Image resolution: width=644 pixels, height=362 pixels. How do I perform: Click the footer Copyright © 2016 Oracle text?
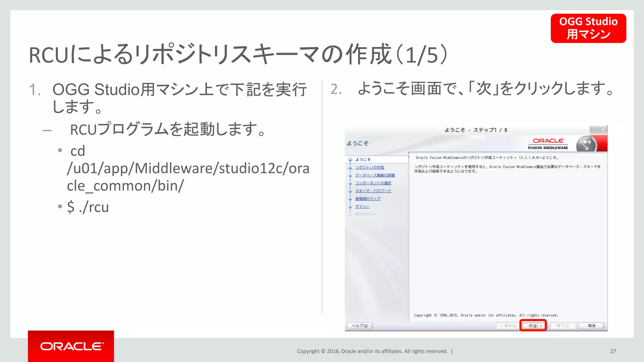click(x=372, y=351)
